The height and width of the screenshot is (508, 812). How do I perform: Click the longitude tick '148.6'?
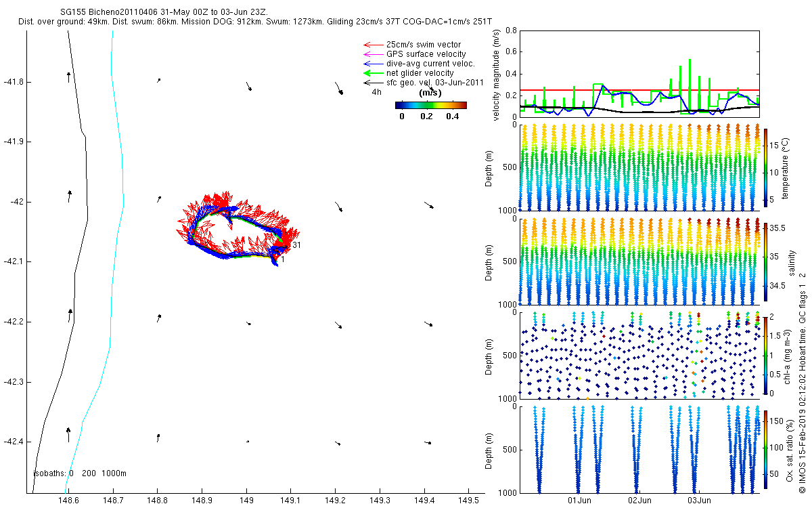(69, 501)
